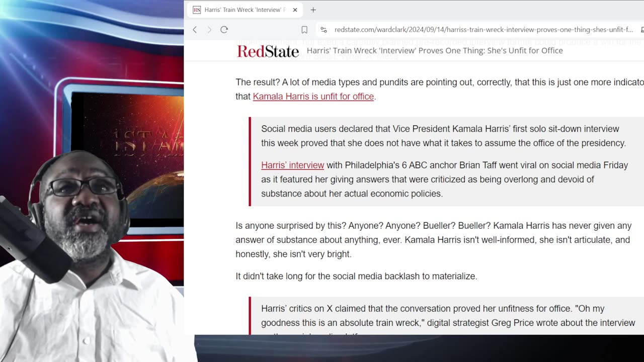Click the RedState logo
This screenshot has width=644, height=362.
[268, 51]
